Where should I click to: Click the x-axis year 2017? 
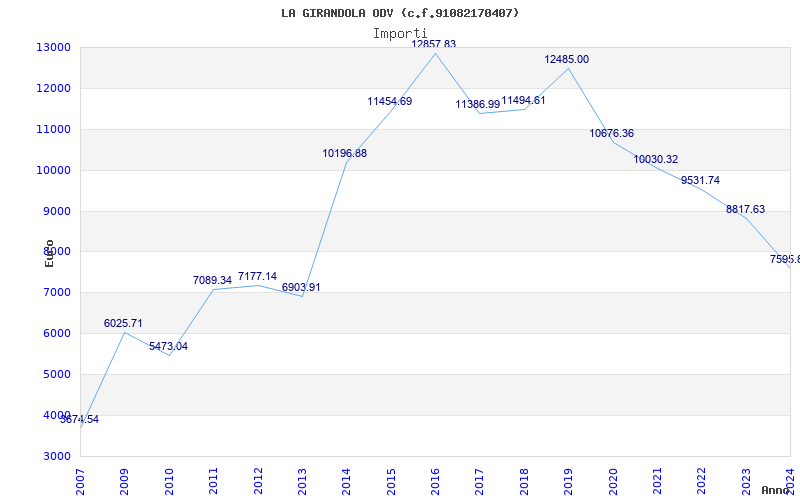(480, 481)
